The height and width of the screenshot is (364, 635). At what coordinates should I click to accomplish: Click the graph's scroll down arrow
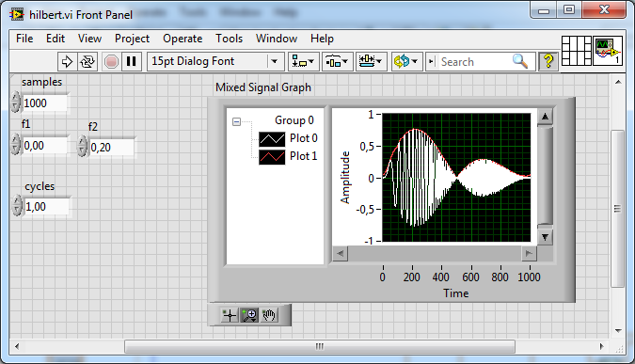pyautogui.click(x=545, y=237)
